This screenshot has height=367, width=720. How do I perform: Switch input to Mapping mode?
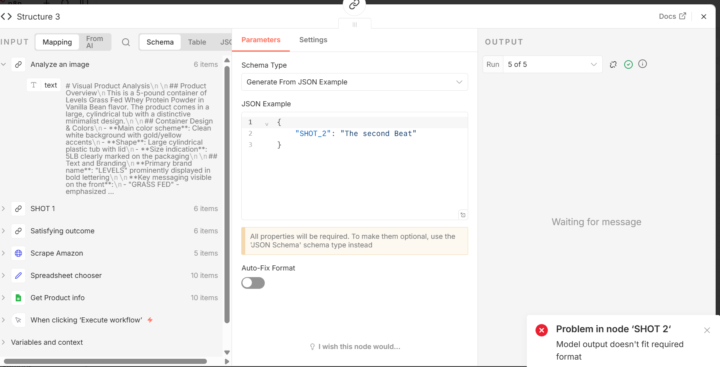[x=57, y=42]
